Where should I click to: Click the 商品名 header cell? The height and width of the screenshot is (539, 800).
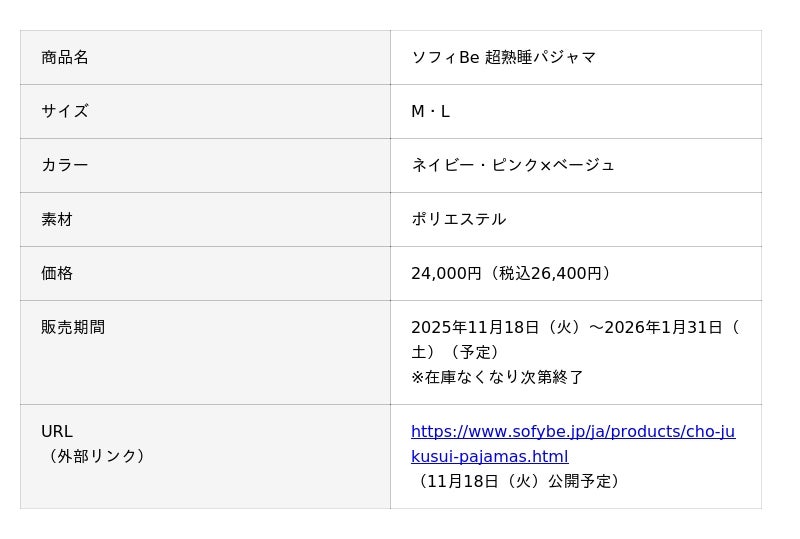tap(65, 57)
